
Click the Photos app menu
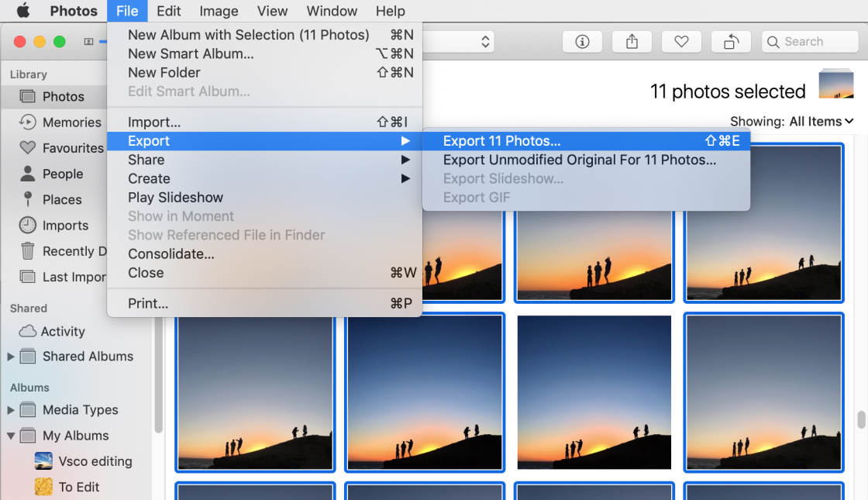(74, 11)
